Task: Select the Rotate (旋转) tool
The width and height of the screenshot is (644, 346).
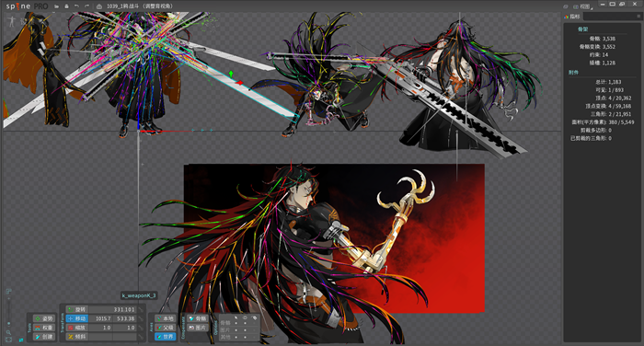Action: coord(76,309)
